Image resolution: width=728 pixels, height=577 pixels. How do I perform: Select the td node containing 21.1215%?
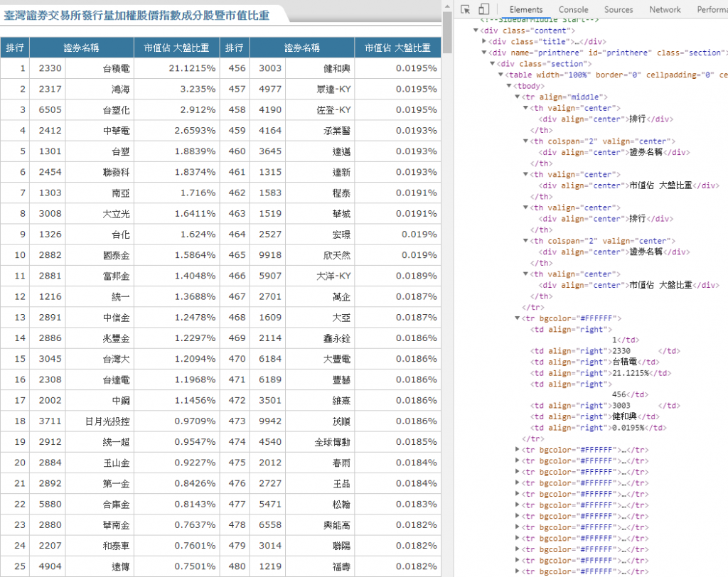tap(600, 373)
